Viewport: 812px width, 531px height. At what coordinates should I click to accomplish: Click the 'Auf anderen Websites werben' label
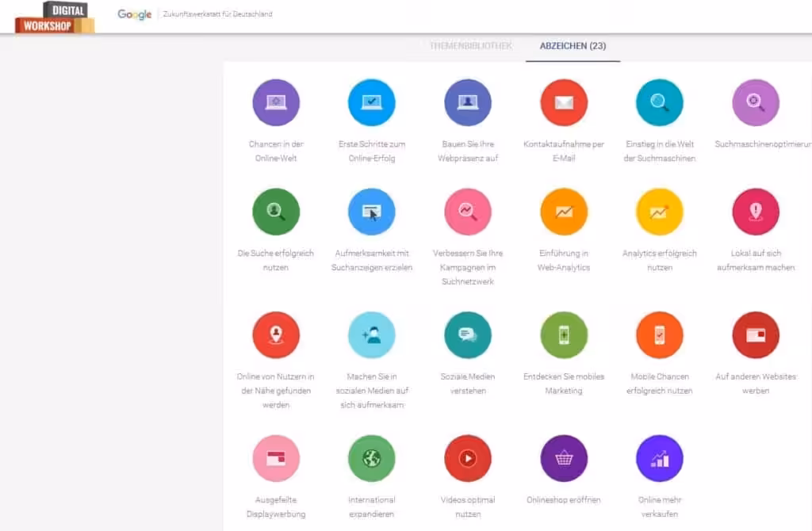pos(756,384)
